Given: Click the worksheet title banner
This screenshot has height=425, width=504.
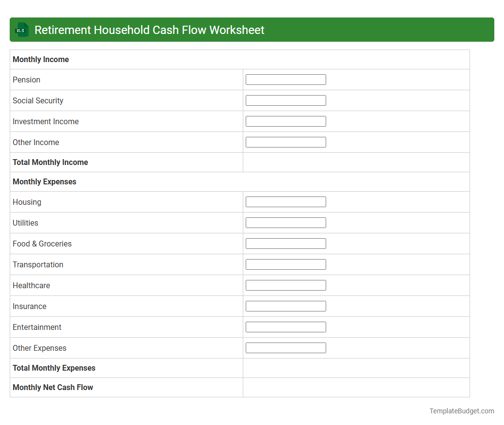Looking at the screenshot, I should tap(148, 30).
